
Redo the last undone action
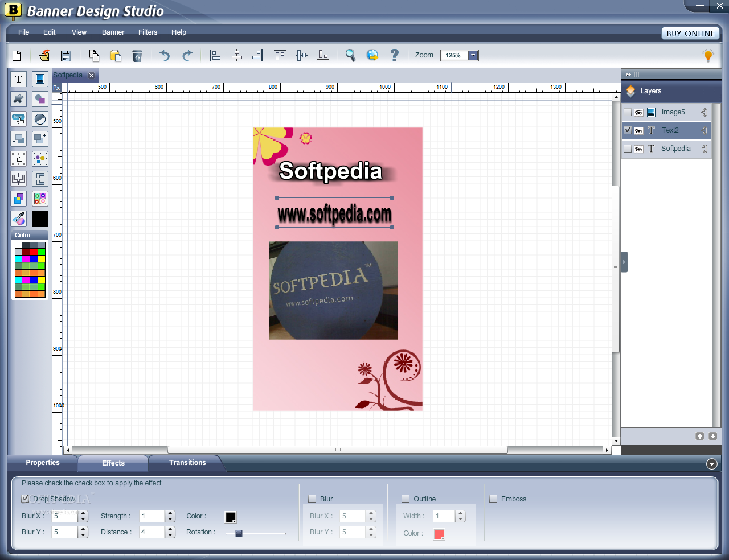(x=187, y=55)
